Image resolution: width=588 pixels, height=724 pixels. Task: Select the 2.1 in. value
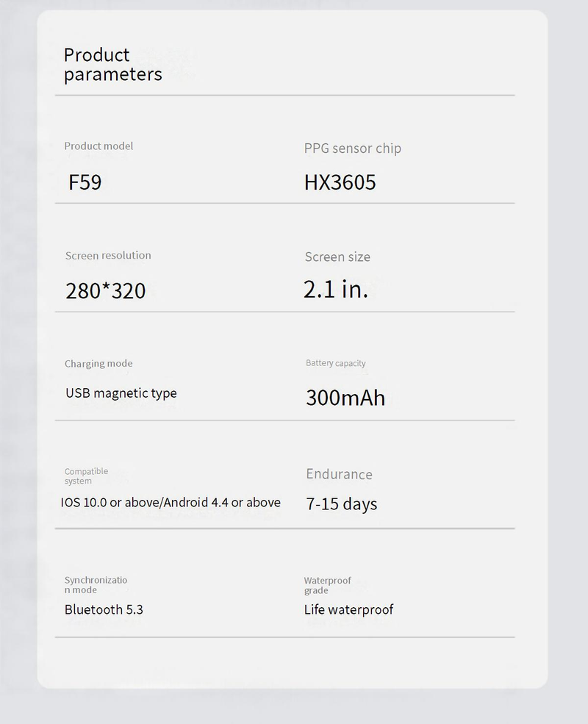335,289
